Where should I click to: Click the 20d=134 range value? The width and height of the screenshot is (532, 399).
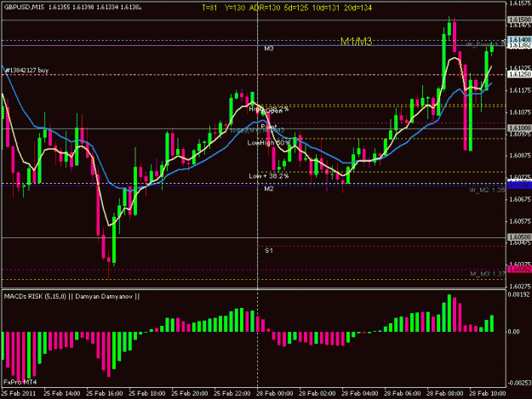pyautogui.click(x=358, y=8)
